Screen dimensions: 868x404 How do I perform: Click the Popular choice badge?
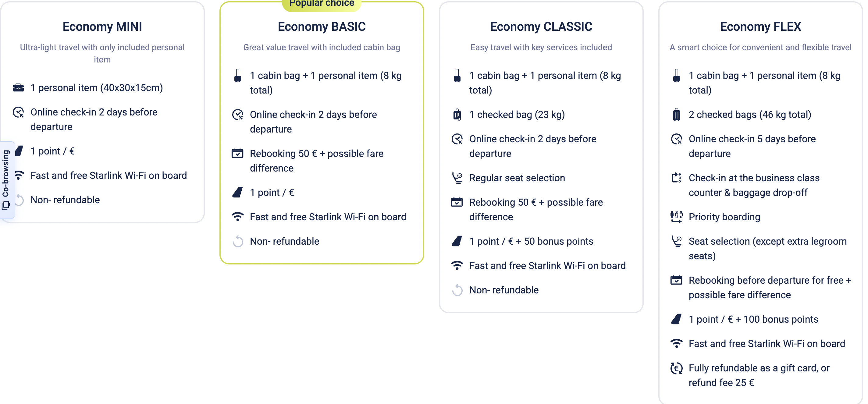322,4
